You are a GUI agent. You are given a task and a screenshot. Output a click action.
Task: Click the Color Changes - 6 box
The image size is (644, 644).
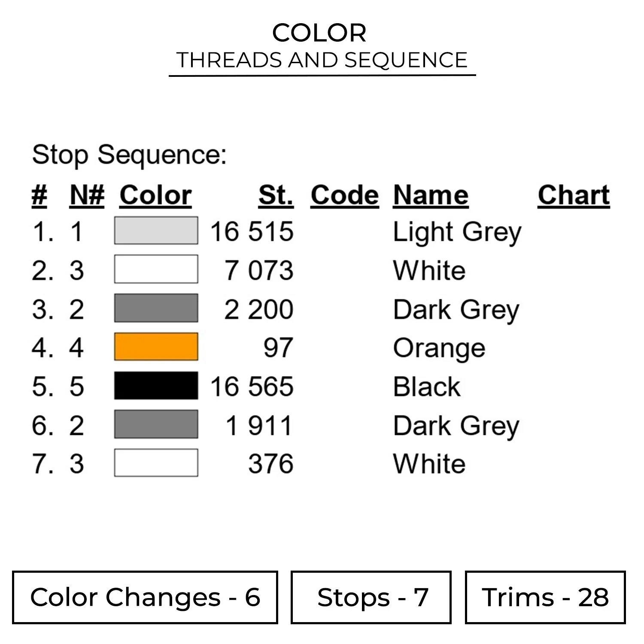(x=145, y=597)
